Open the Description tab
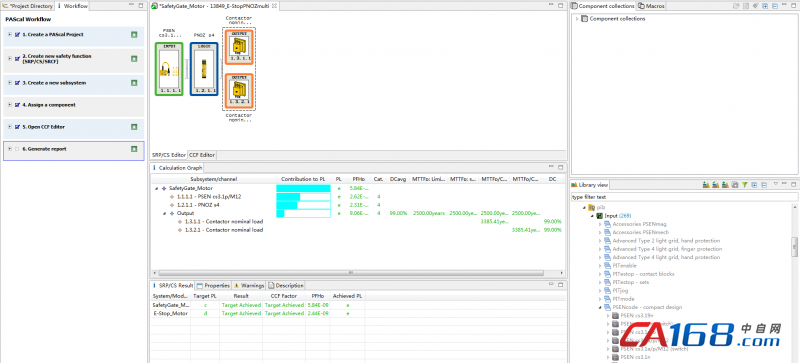 click(x=286, y=285)
